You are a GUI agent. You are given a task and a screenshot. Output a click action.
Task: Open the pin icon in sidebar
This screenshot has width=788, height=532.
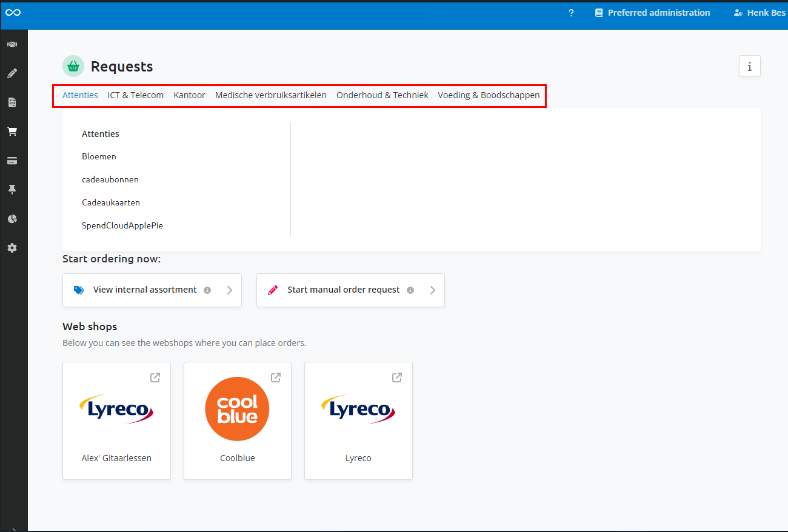click(12, 190)
